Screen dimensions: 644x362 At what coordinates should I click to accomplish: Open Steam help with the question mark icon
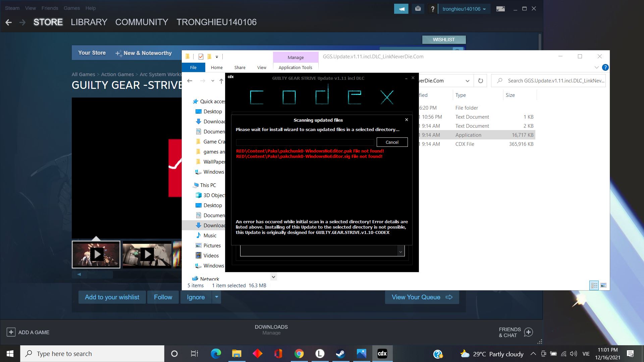tap(433, 9)
